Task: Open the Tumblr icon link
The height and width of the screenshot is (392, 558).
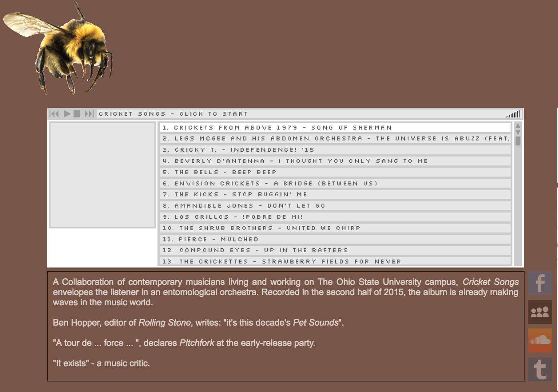Action: click(x=540, y=369)
